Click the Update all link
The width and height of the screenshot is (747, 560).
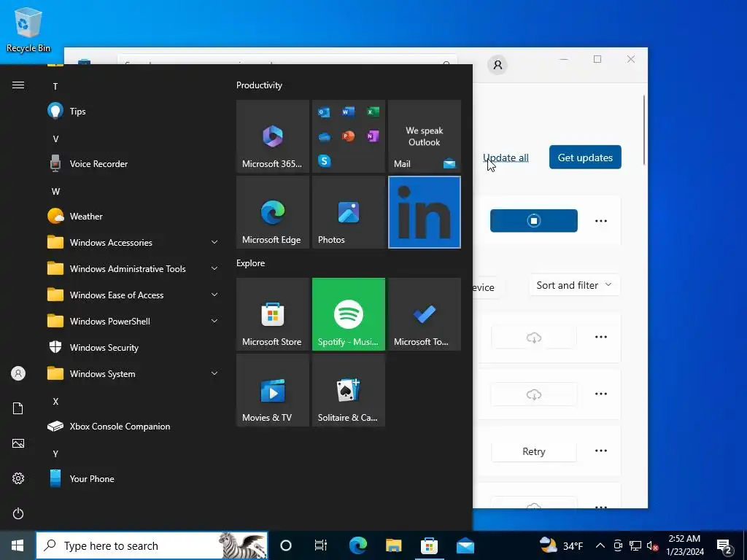click(x=506, y=157)
